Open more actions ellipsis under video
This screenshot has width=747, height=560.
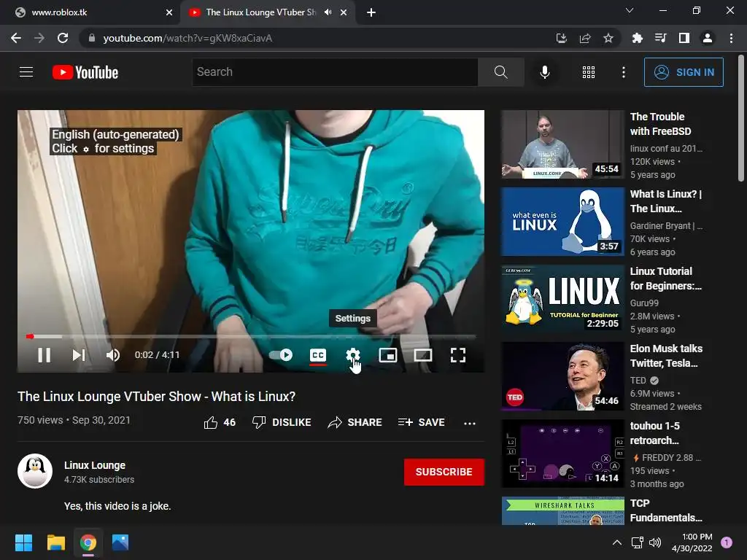(470, 423)
